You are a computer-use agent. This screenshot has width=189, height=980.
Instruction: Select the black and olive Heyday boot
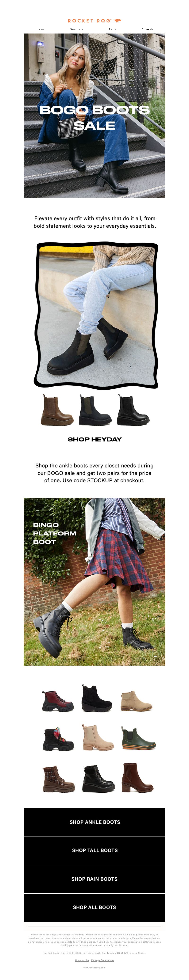click(95, 410)
